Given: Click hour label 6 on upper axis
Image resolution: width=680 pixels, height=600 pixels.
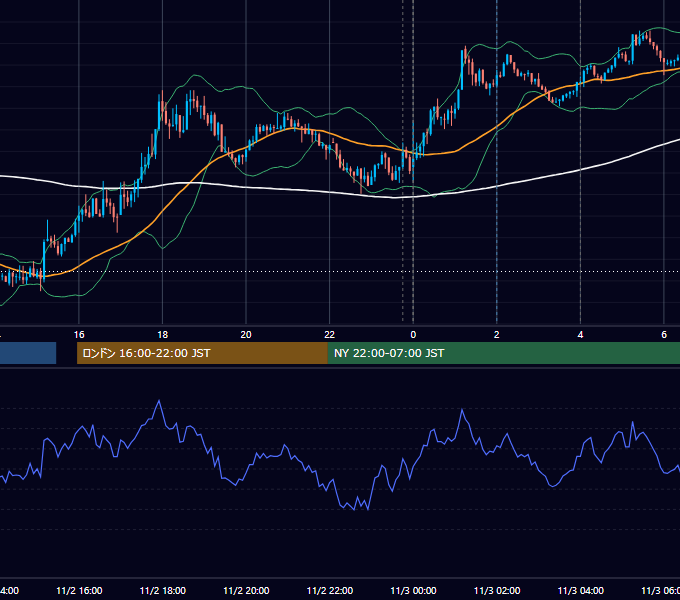Looking at the screenshot, I should click(x=664, y=335).
